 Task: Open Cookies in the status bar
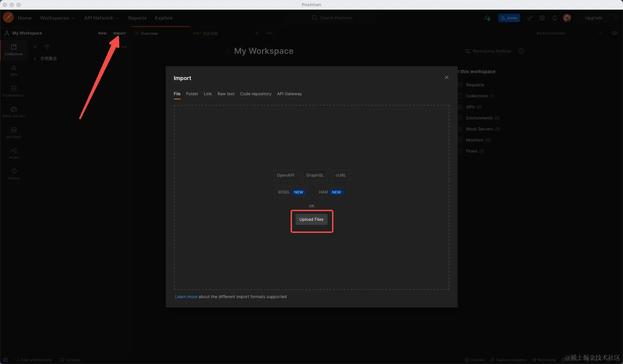[475, 360]
